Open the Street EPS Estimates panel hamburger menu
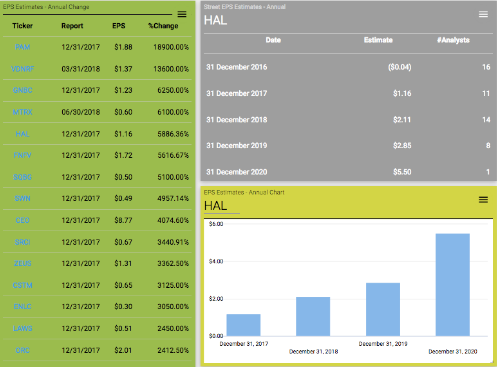Viewport: 497px width, 367px height. tap(483, 14)
